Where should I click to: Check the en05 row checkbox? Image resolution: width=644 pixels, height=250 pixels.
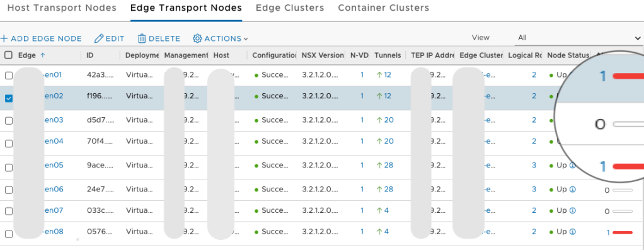tap(9, 168)
